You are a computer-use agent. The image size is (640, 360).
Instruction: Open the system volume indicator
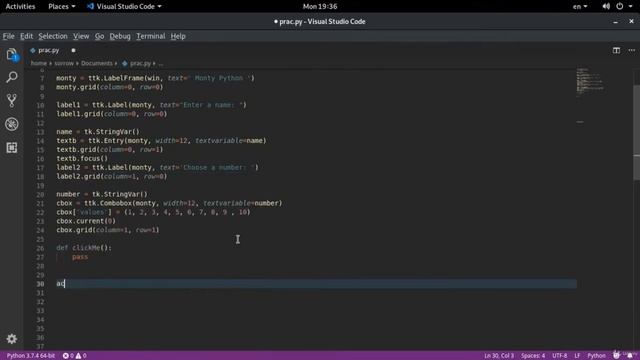pyautogui.click(x=606, y=6)
